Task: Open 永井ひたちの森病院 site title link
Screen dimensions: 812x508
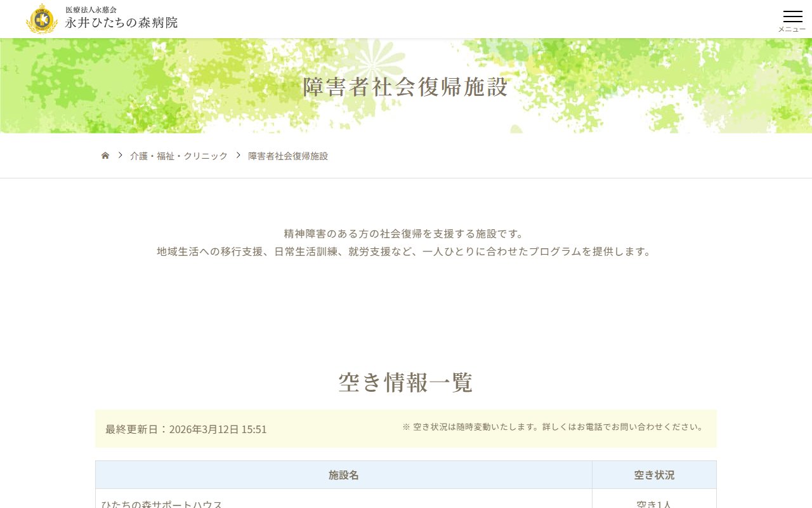Action: (x=121, y=23)
